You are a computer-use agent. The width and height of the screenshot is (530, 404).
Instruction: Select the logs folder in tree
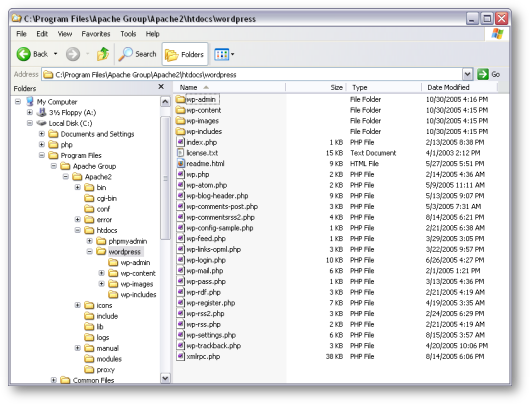pos(97,337)
